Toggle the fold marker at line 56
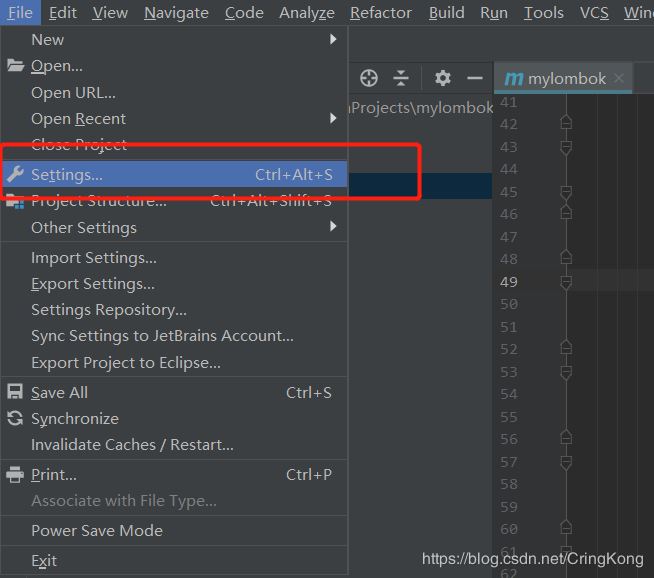 [566, 437]
